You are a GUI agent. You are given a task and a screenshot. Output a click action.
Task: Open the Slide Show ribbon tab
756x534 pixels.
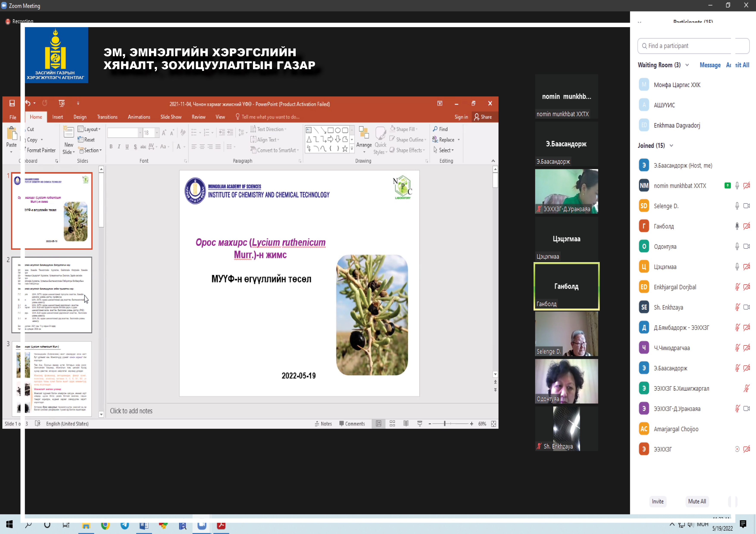coord(170,117)
